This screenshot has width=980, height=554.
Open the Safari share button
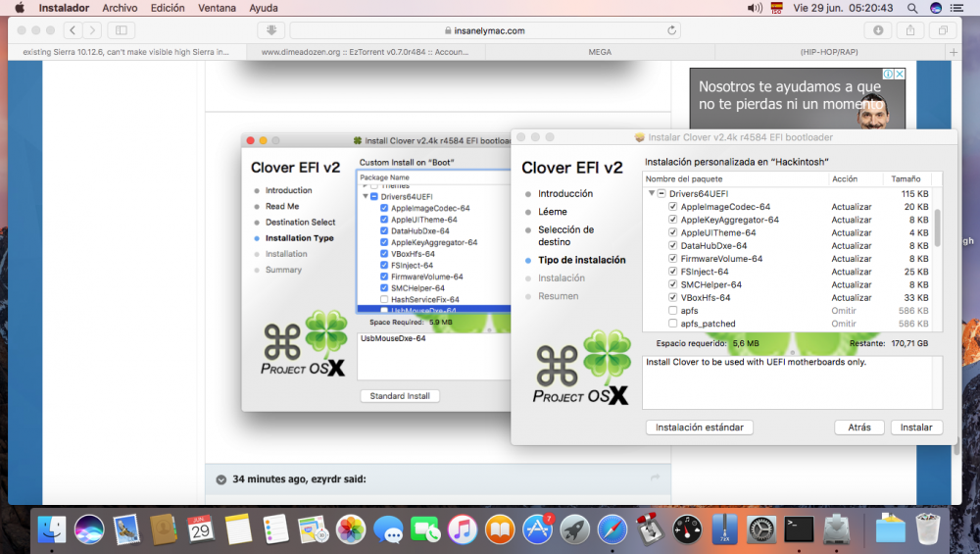coord(910,30)
